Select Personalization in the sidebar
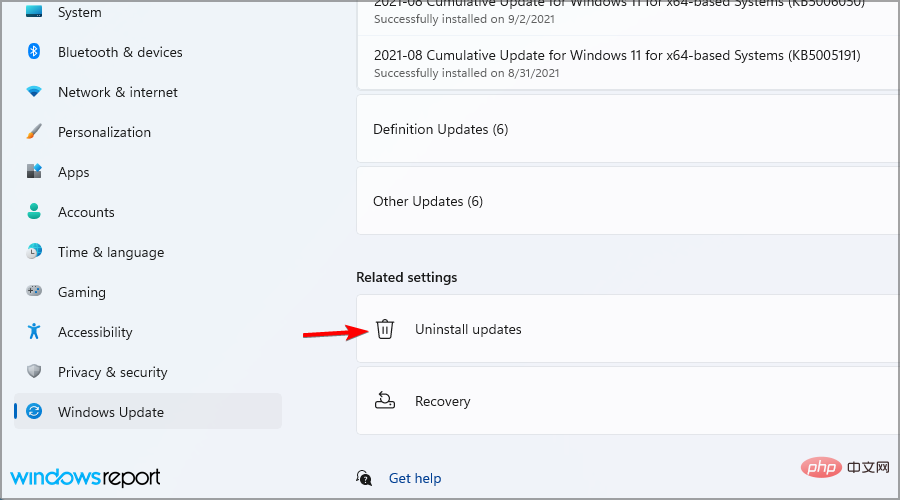The height and width of the screenshot is (500, 900). click(x=148, y=132)
